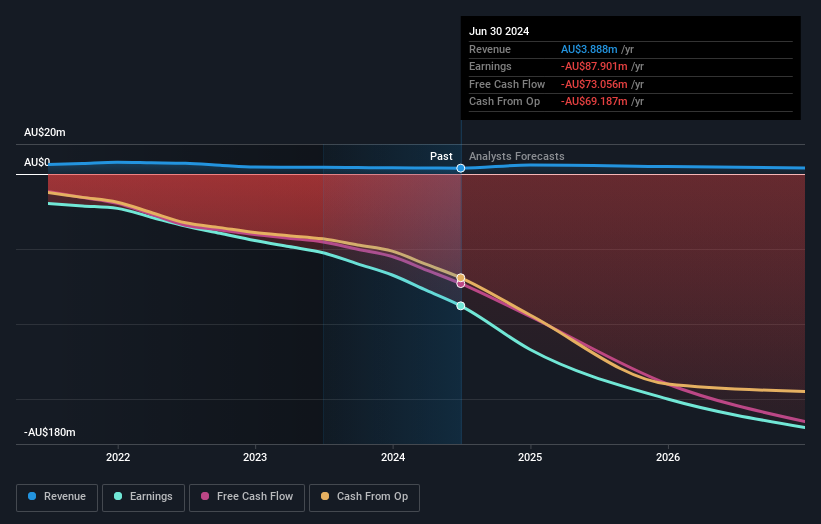Click the -AU$69.187m cash from op value
The image size is (821, 524).
click(594, 102)
